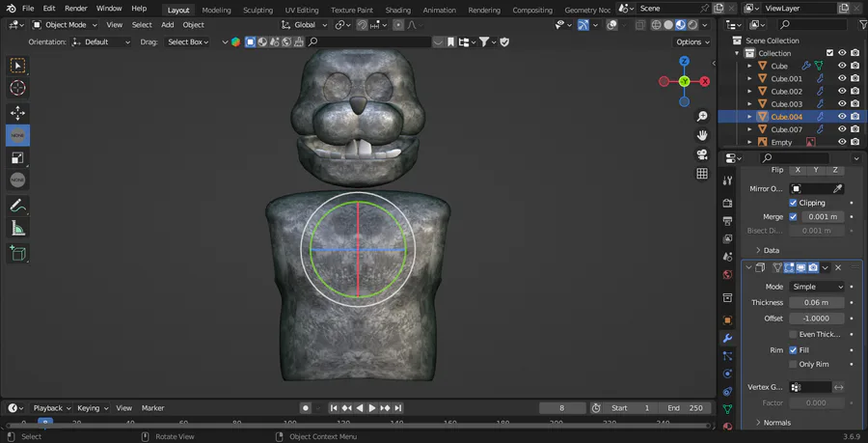This screenshot has height=443, width=868.
Task: Click the Flip X button
Action: click(798, 170)
